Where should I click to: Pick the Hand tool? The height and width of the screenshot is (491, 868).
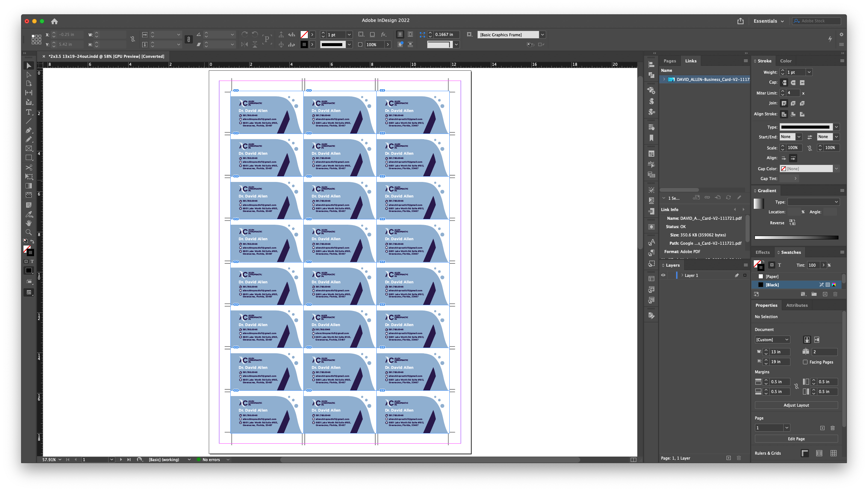tap(29, 223)
